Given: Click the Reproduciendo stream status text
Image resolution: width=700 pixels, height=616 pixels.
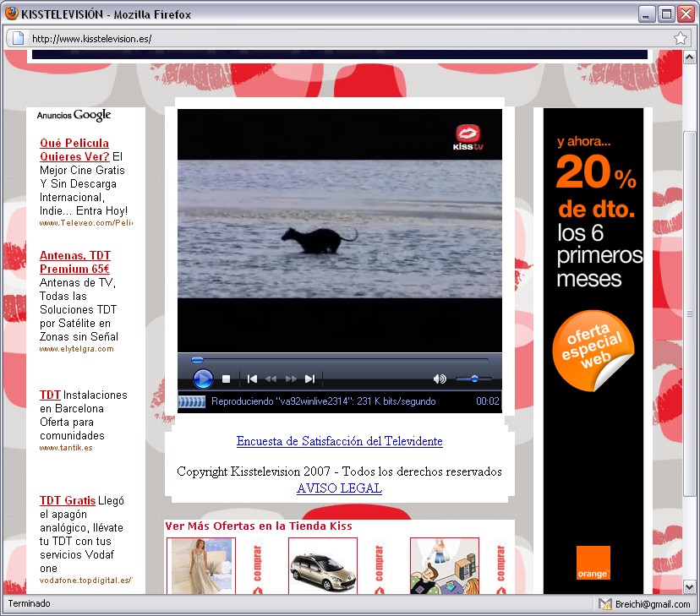Looking at the screenshot, I should pos(323,401).
